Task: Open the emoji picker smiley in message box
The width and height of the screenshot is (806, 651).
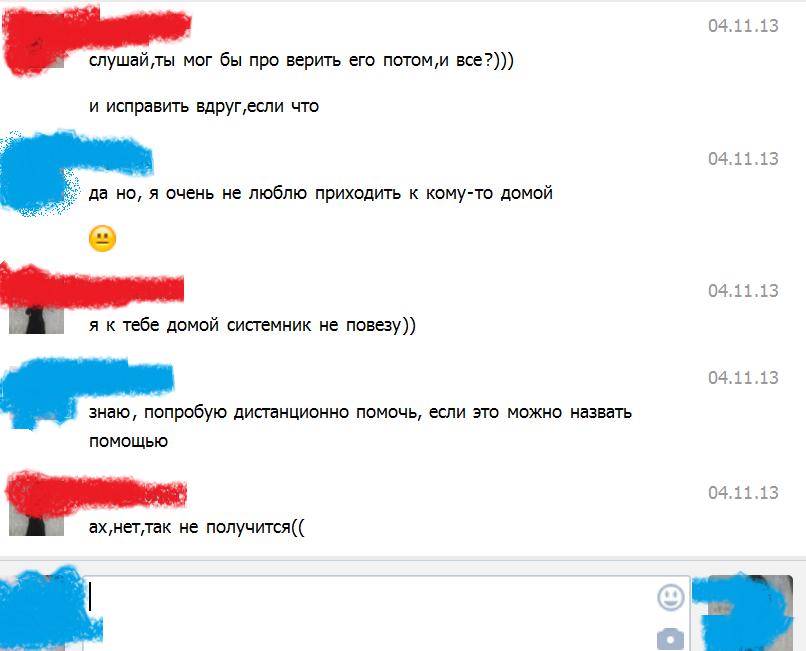Action: 671,598
